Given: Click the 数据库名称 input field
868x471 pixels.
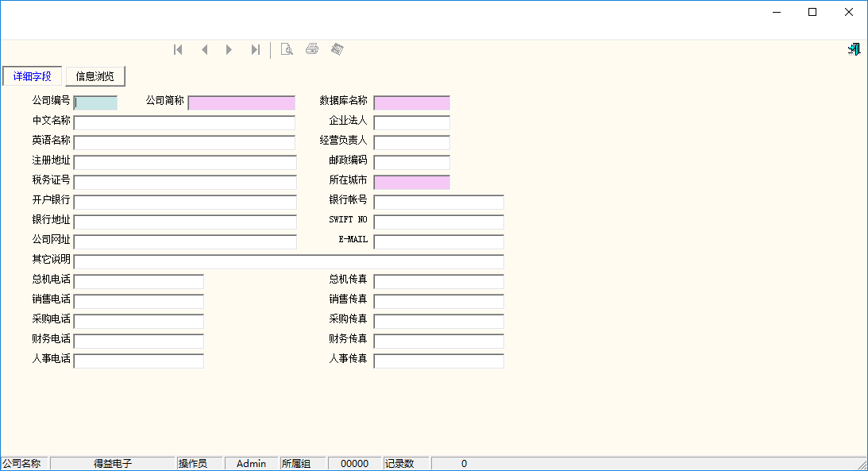Looking at the screenshot, I should coord(411,102).
